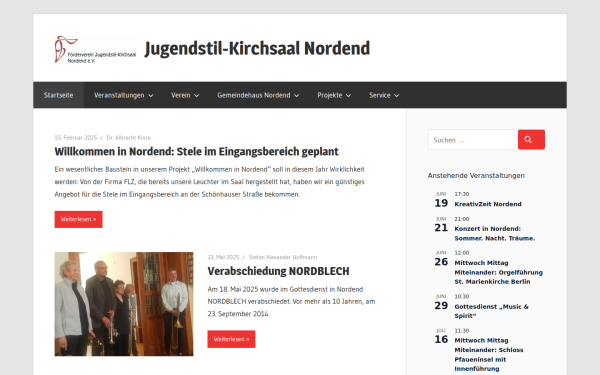Open article Willkommen in Nordend: Stele im Eingangsbereich

click(196, 152)
